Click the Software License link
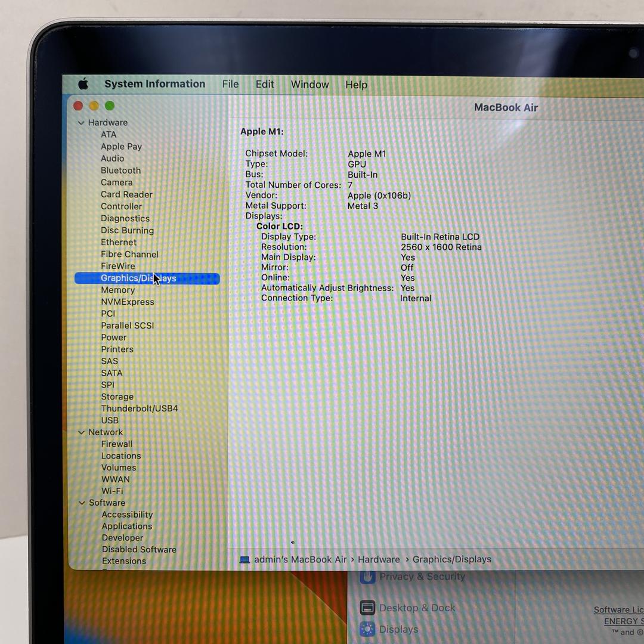This screenshot has height=644, width=644. (x=618, y=609)
